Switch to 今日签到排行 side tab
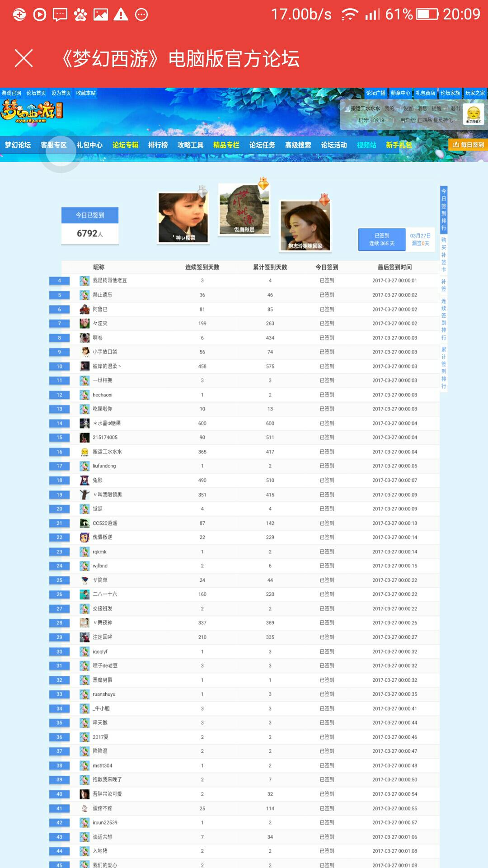488x868 pixels. [444, 209]
